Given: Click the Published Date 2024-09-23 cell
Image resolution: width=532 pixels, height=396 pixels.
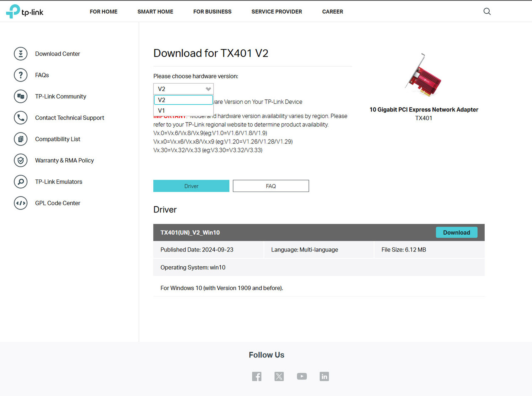Looking at the screenshot, I should click(x=208, y=250).
